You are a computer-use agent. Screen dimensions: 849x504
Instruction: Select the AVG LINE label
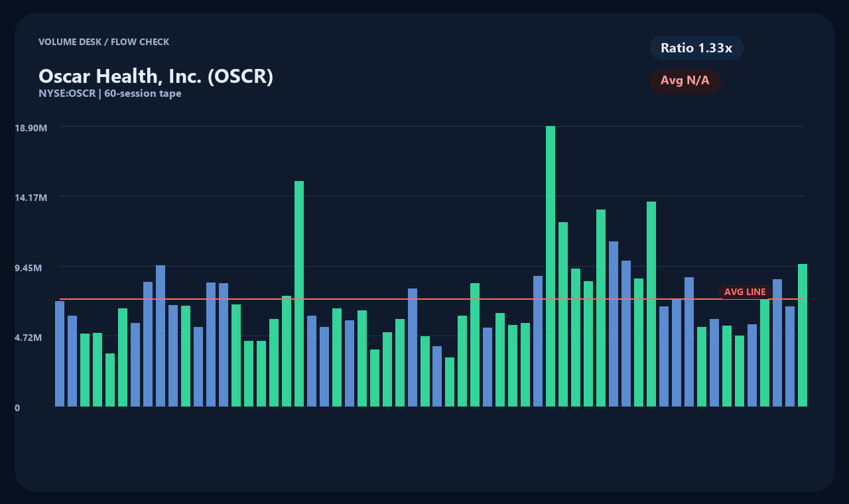click(x=745, y=292)
